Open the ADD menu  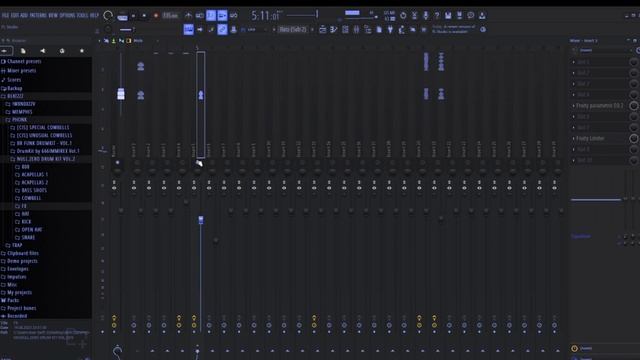[x=24, y=16]
